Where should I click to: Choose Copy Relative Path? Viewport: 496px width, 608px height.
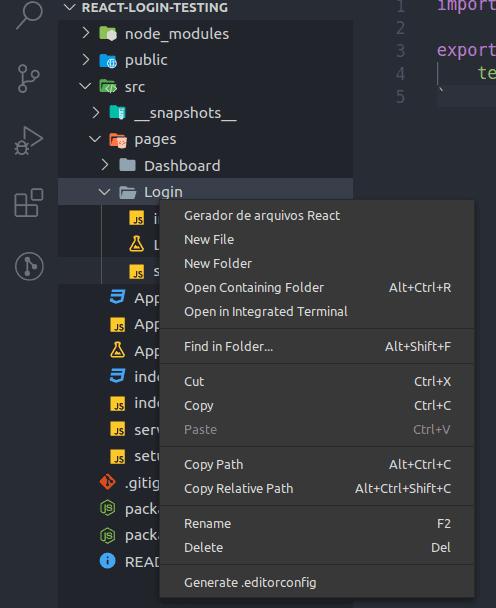point(316,489)
